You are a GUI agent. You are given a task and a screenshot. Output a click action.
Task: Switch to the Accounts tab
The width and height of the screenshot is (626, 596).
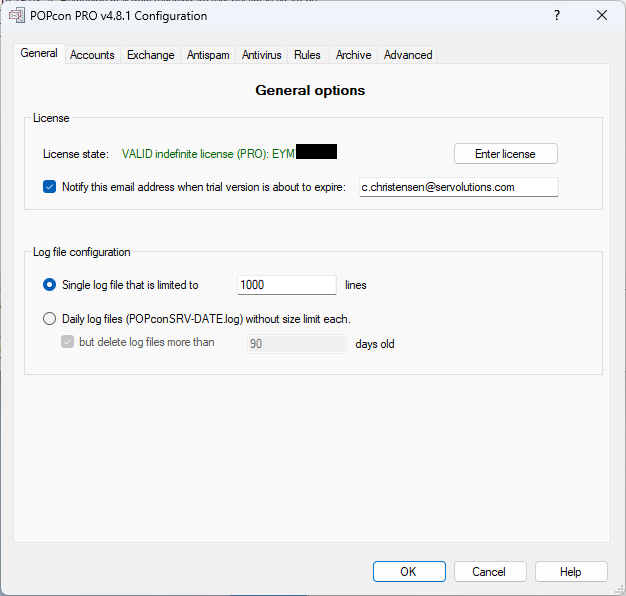(x=92, y=55)
